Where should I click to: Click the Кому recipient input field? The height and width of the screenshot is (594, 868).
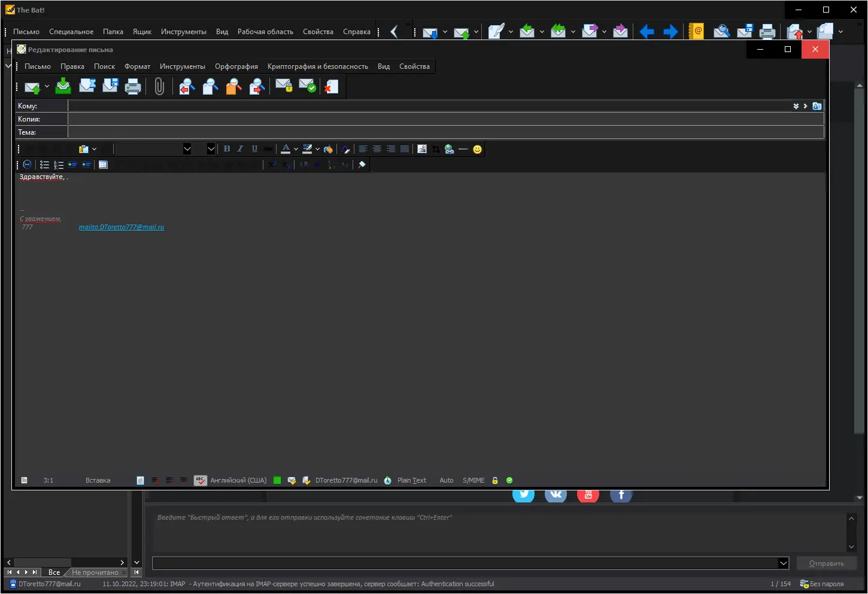coord(430,106)
